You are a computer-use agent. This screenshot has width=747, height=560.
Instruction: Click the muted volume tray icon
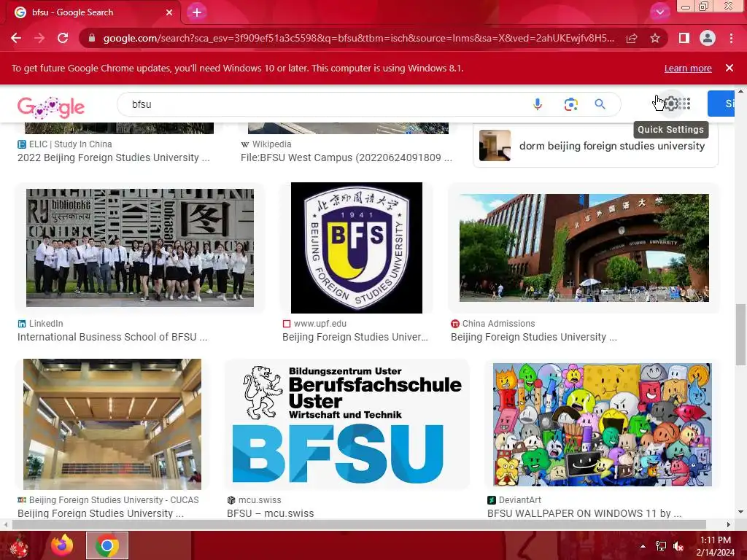(x=678, y=546)
